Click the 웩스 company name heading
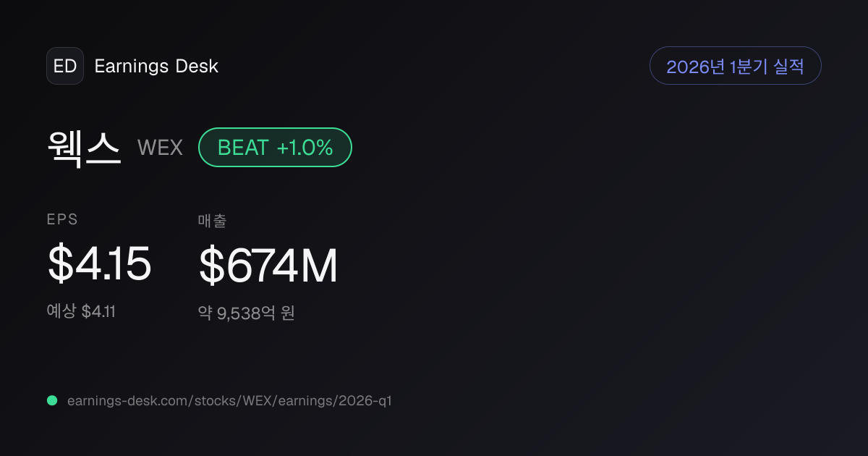The height and width of the screenshot is (456, 868). 84,147
